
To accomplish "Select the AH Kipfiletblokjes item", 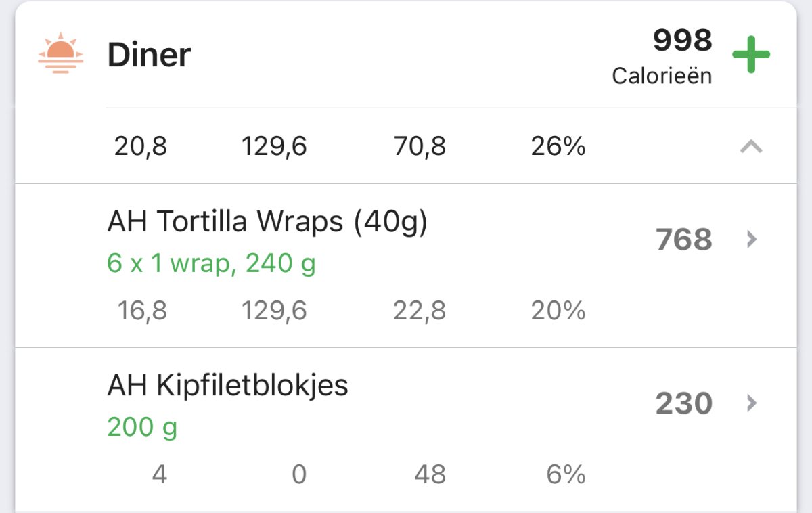I will 227,386.
